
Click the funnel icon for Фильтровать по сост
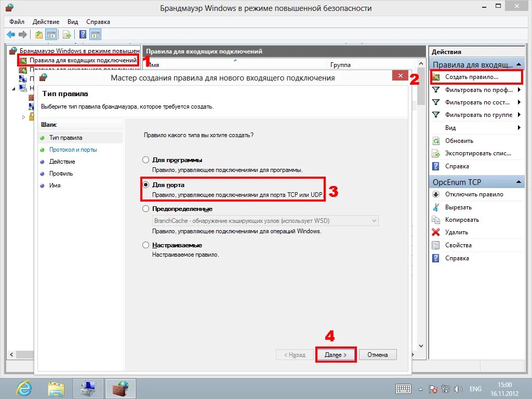[436, 102]
